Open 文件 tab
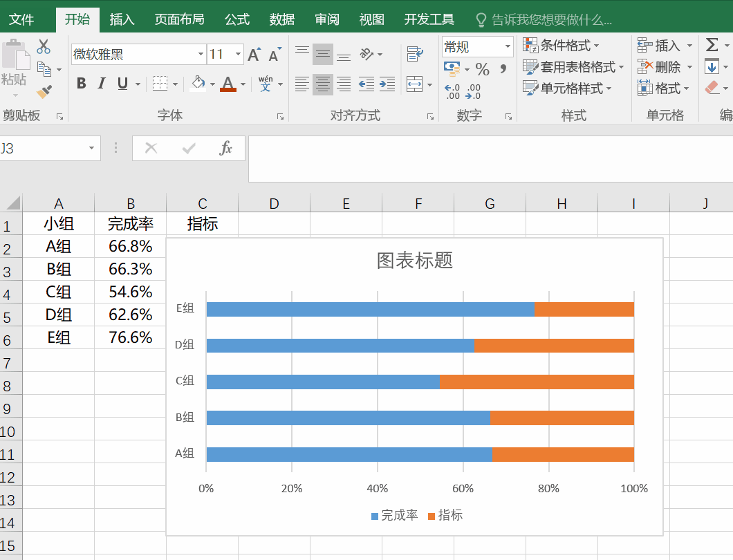Image resolution: width=733 pixels, height=560 pixels. click(21, 19)
